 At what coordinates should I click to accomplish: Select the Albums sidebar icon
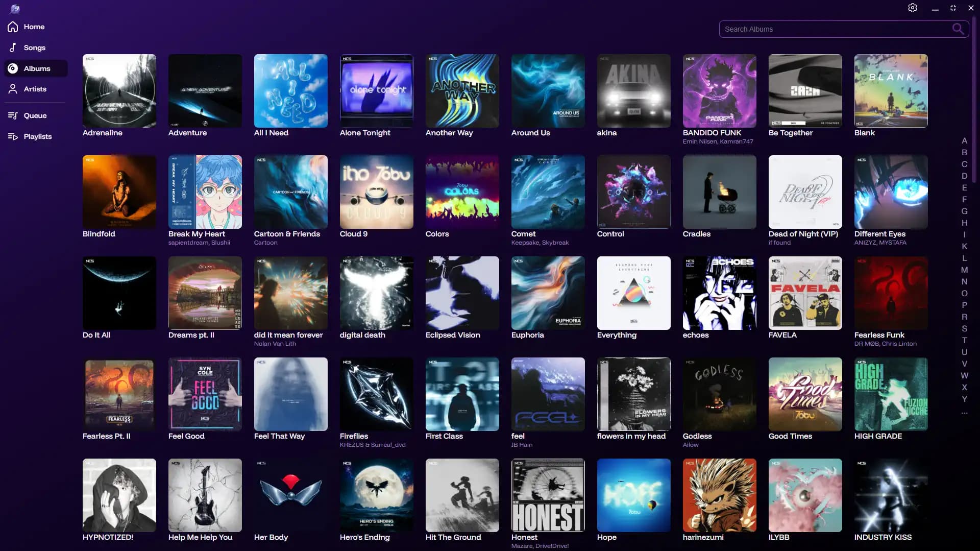point(12,68)
